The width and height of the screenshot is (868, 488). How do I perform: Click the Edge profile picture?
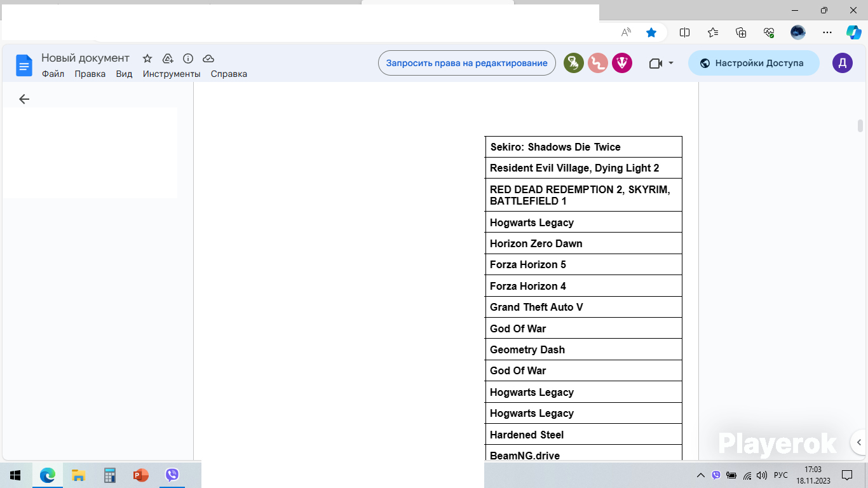(798, 32)
